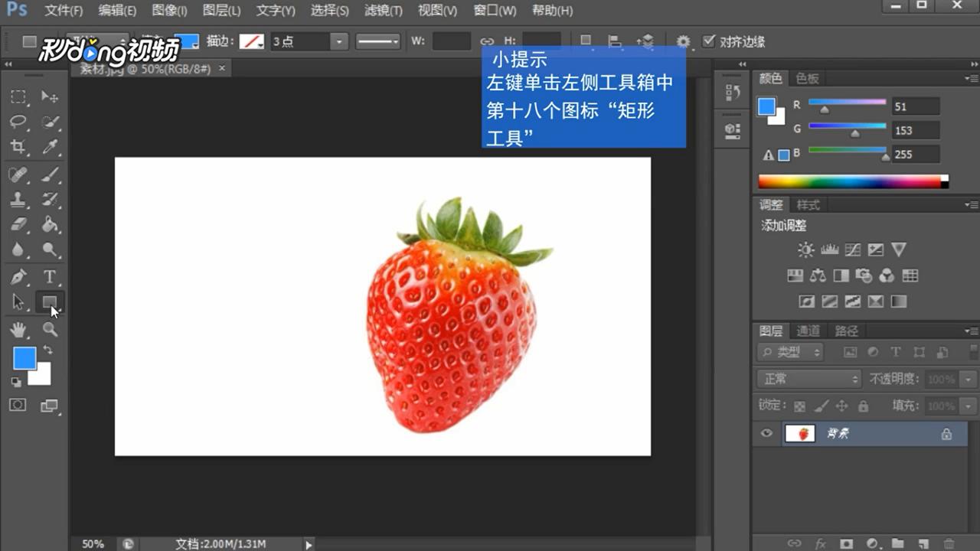Viewport: 980px width, 551px height.
Task: Open the layer style fx menu
Action: (x=821, y=543)
